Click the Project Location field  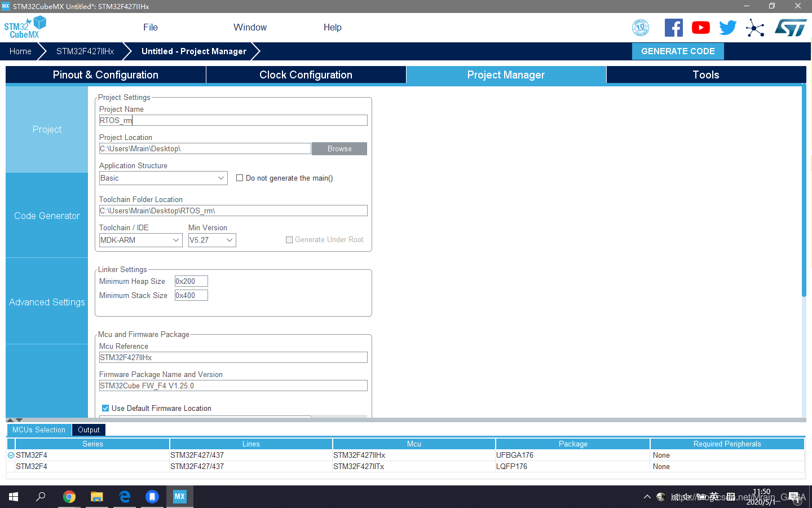[x=205, y=148]
